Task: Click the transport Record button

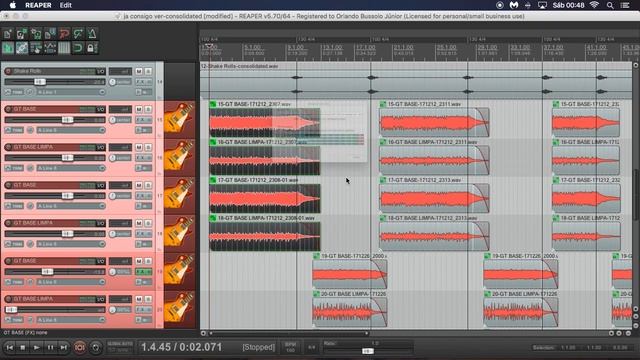Action: coord(79,347)
